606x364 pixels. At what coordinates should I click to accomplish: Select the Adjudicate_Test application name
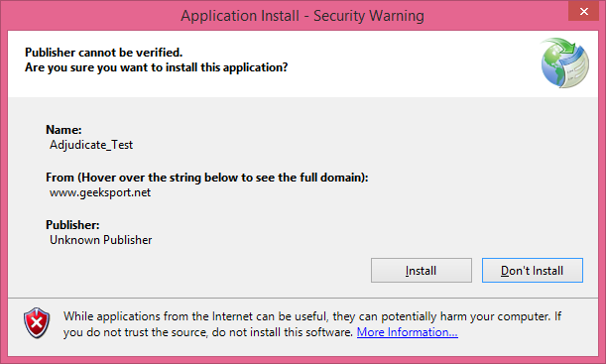click(x=91, y=145)
